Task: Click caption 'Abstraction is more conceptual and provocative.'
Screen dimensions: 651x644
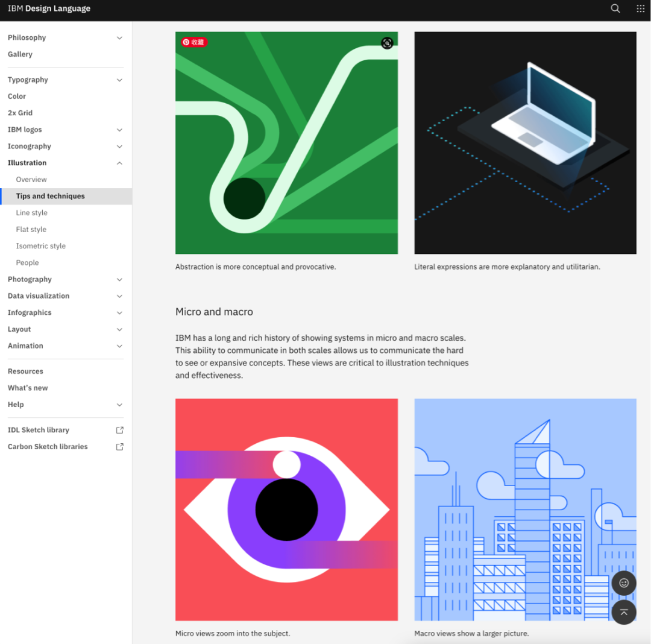Action: point(256,267)
